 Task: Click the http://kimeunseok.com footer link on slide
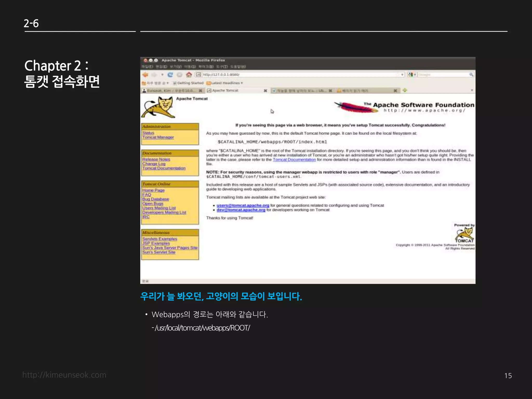pos(64,375)
